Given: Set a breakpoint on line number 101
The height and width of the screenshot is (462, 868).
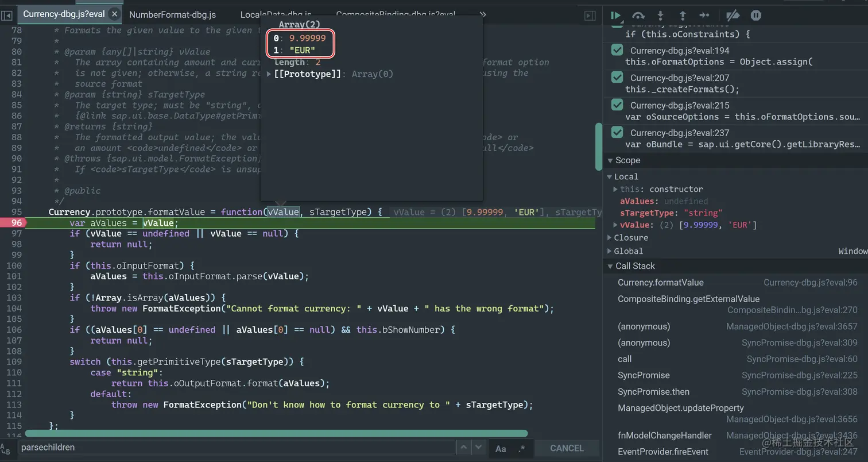Looking at the screenshot, I should [x=14, y=276].
